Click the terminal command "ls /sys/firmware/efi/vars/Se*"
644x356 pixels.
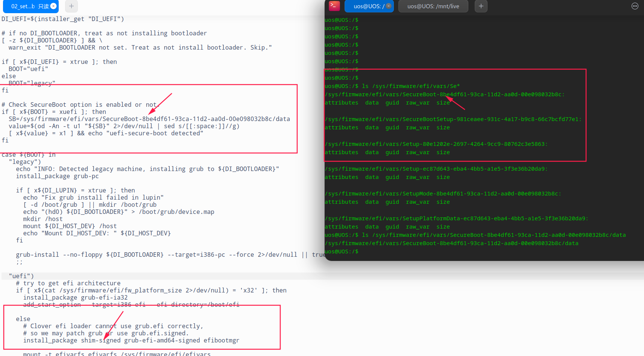pos(411,86)
